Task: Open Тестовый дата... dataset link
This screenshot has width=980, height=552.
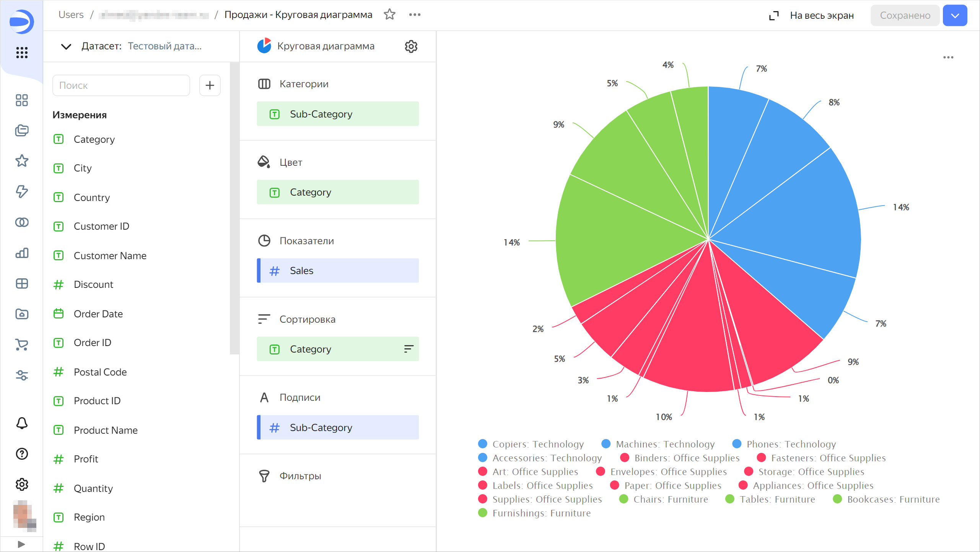Action: 164,46
